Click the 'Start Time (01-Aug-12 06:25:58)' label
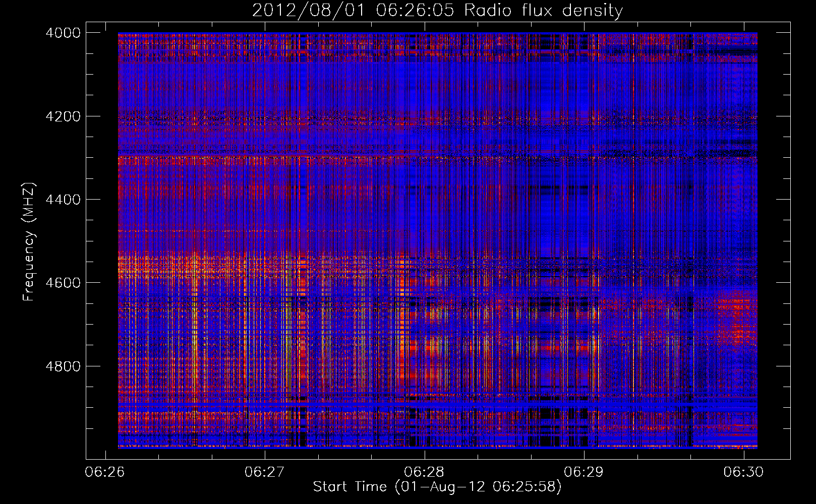Viewport: 816px width, 504px height. click(x=437, y=487)
